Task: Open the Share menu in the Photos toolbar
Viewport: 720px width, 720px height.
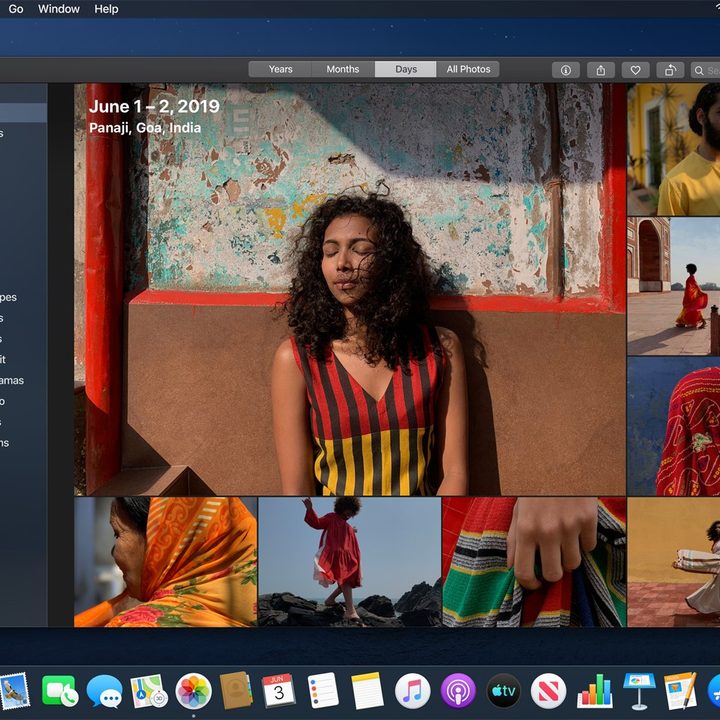Action: point(601,70)
